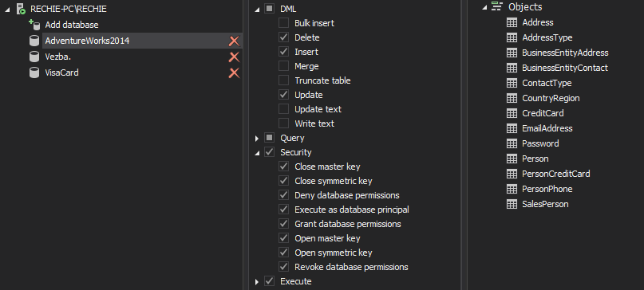Click the Security group label

pyautogui.click(x=296, y=152)
